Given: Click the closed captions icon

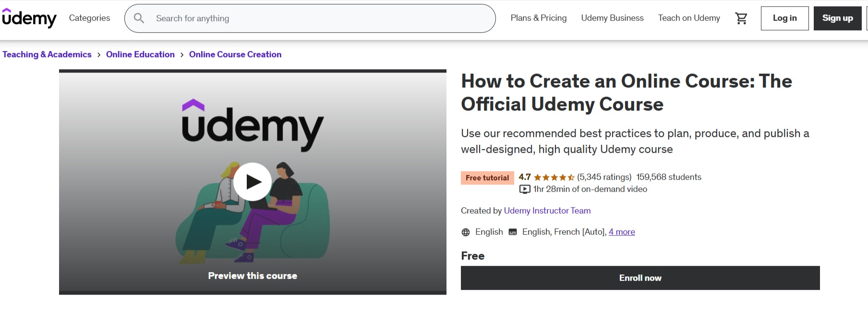Looking at the screenshot, I should pos(512,232).
